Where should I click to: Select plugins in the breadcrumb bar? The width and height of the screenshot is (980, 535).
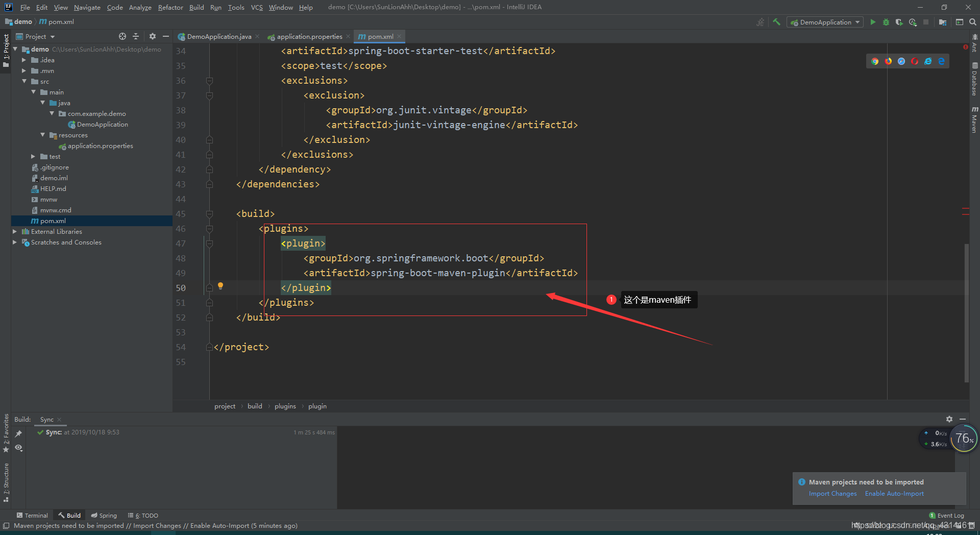[x=285, y=406]
